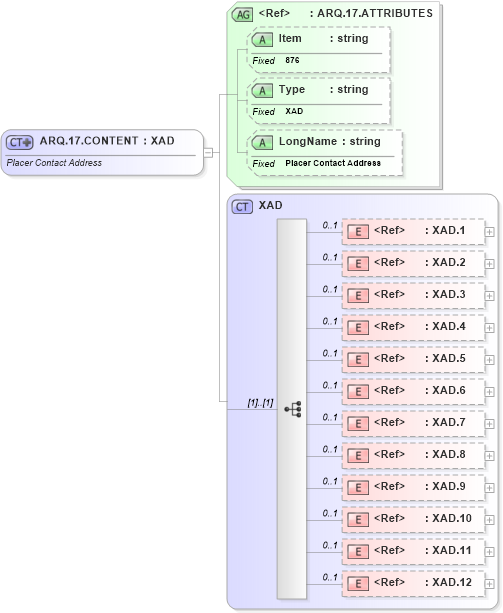Click the italic Placer Contact Address annotation
The image size is (503, 613).
tap(54, 163)
